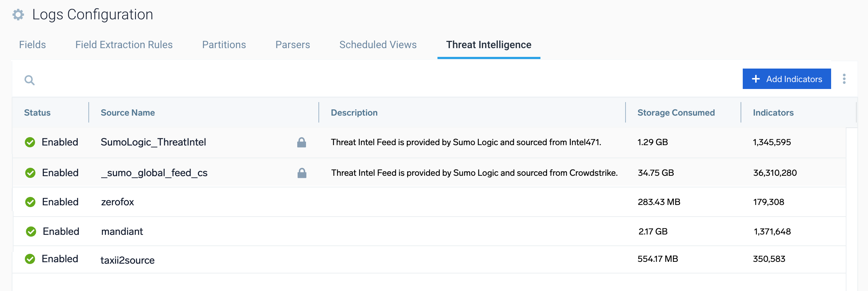
Task: Click green enabled checkmark for zerofox
Action: pyautogui.click(x=30, y=202)
